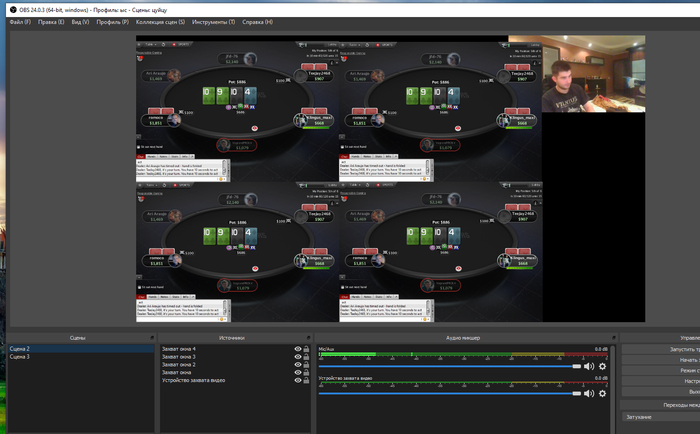Hide the Устройство захвата видео source
The image size is (700, 434).
[x=298, y=380]
